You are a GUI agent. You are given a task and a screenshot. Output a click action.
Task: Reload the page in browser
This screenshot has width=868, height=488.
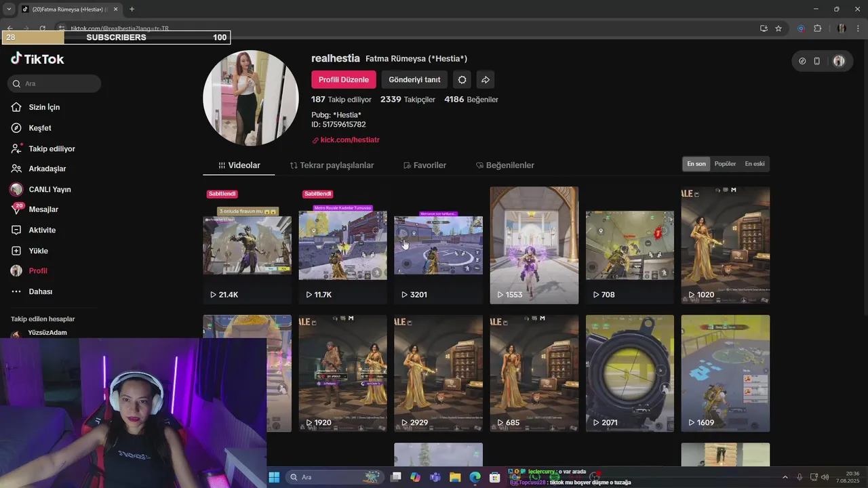pyautogui.click(x=42, y=28)
